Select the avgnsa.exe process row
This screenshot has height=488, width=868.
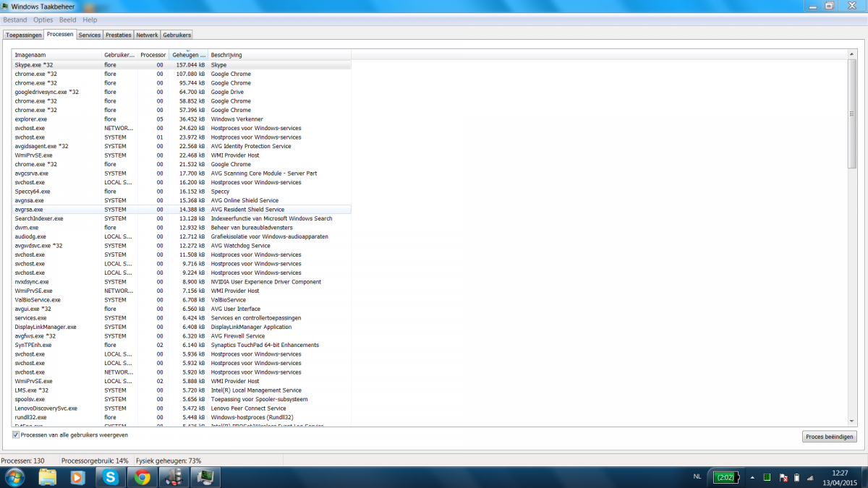pyautogui.click(x=182, y=200)
